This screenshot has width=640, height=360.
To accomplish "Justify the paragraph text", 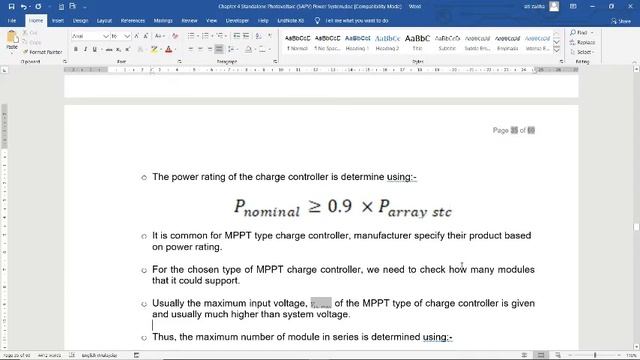I will (x=219, y=49).
